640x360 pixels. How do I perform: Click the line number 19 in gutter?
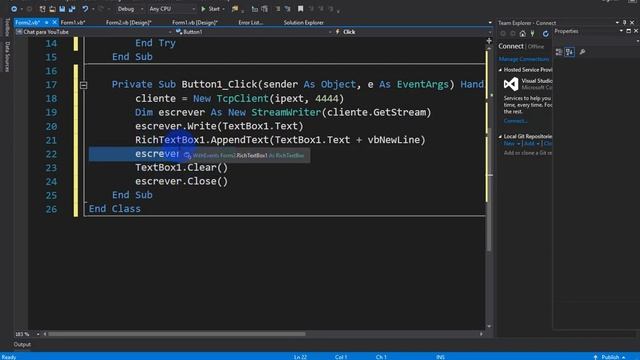51,113
